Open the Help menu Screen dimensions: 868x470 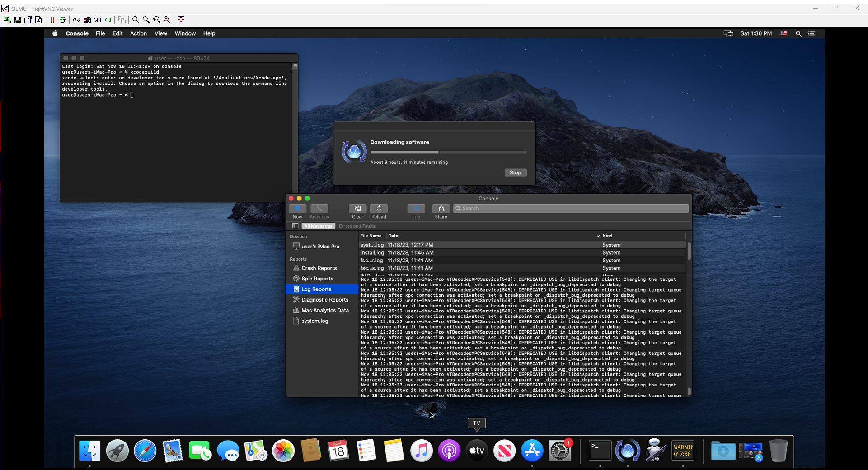pos(209,33)
